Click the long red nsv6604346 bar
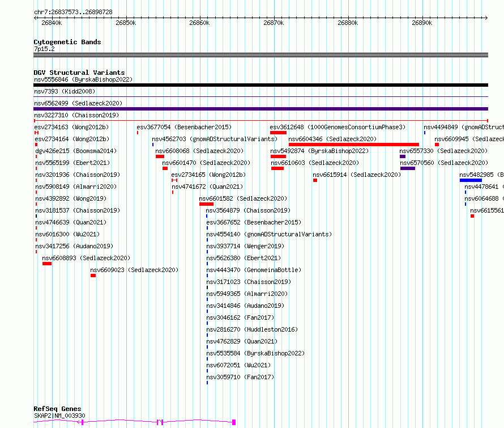The width and height of the screenshot is (504, 428). tap(354, 145)
